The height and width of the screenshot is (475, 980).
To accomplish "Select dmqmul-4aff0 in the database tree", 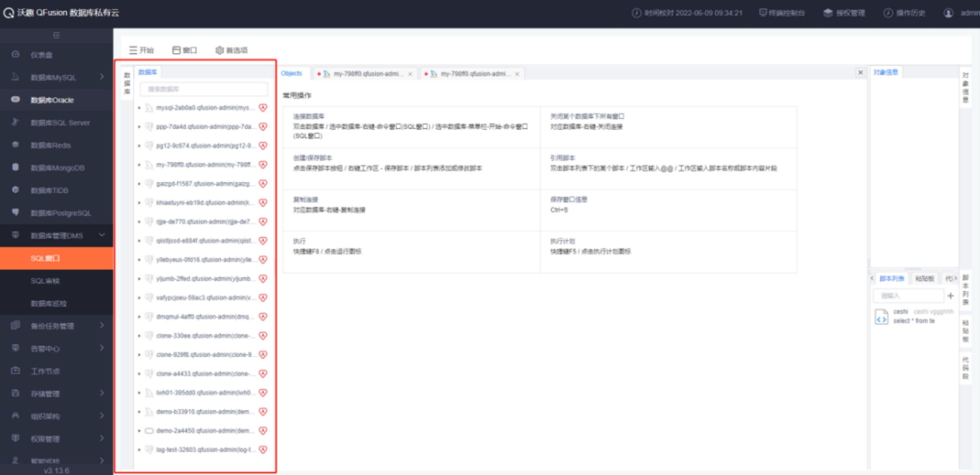I will (205, 317).
